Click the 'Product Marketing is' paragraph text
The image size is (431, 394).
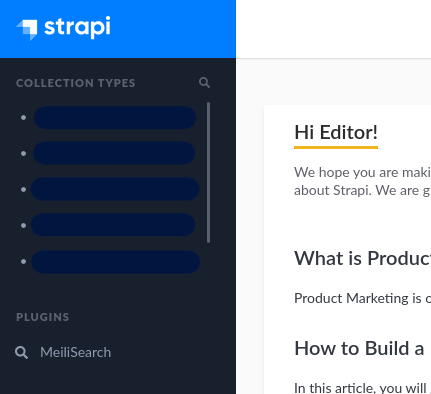pos(363,298)
